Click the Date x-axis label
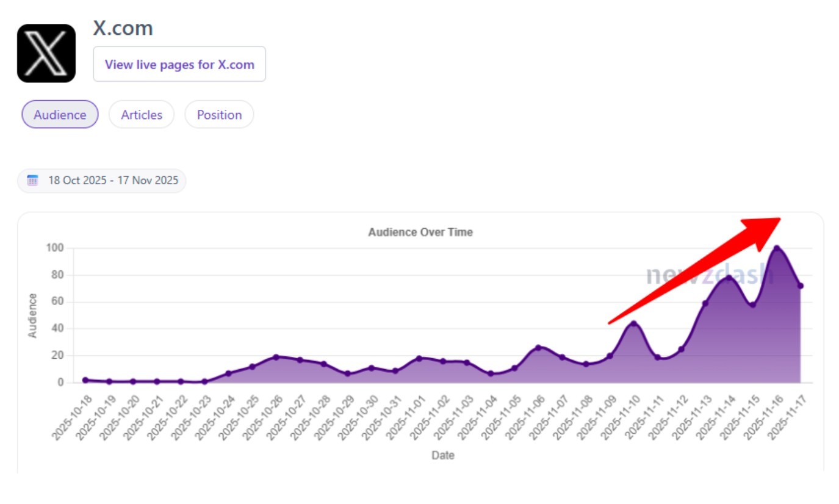The width and height of the screenshot is (839, 504). [x=444, y=455]
